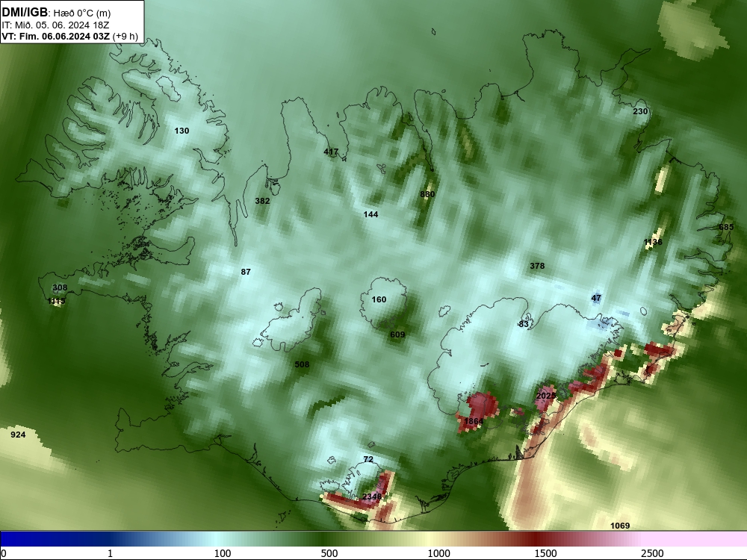Click the map value 1864
This screenshot has height=560, width=747.
pyautogui.click(x=474, y=421)
